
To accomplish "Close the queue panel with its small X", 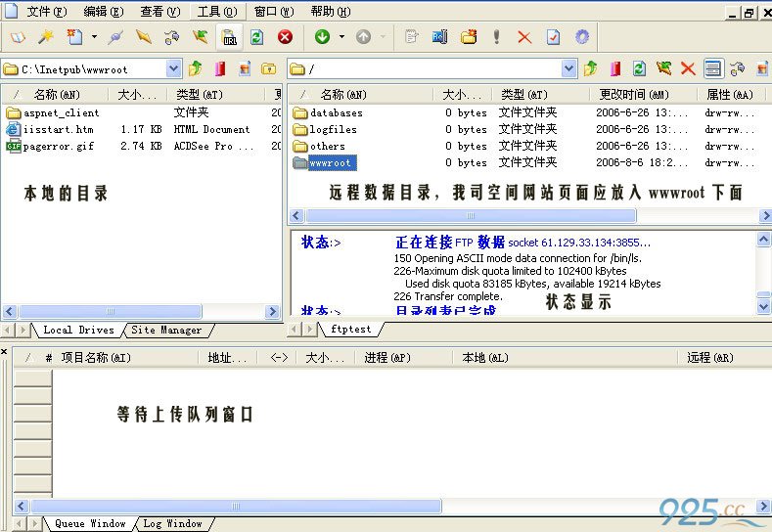I will (x=4, y=351).
